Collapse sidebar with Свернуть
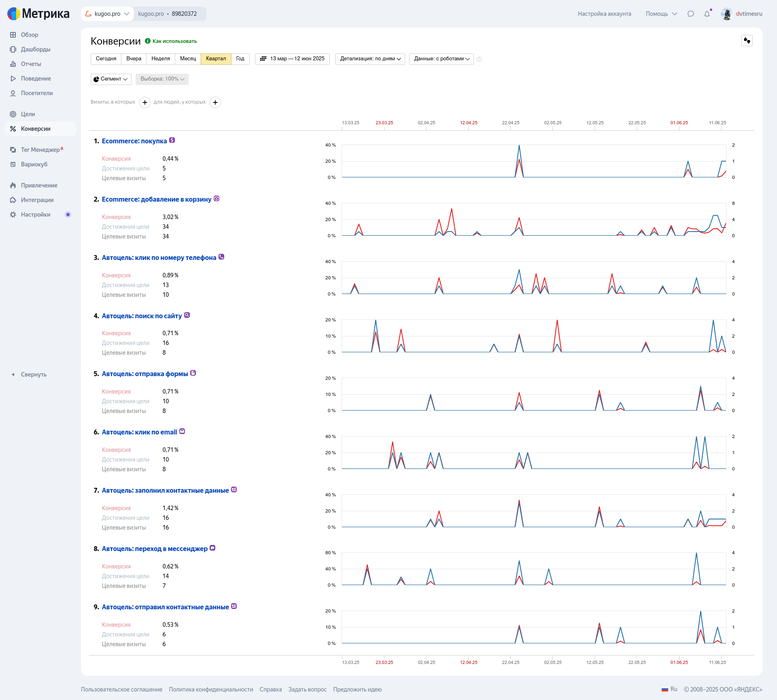Screen dimensions: 777x700 point(34,374)
